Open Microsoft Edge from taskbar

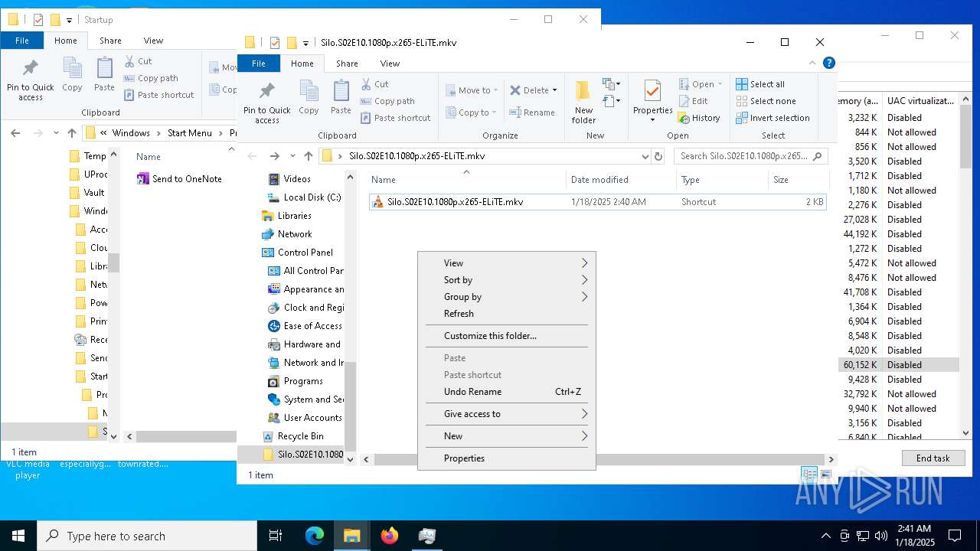coord(315,536)
